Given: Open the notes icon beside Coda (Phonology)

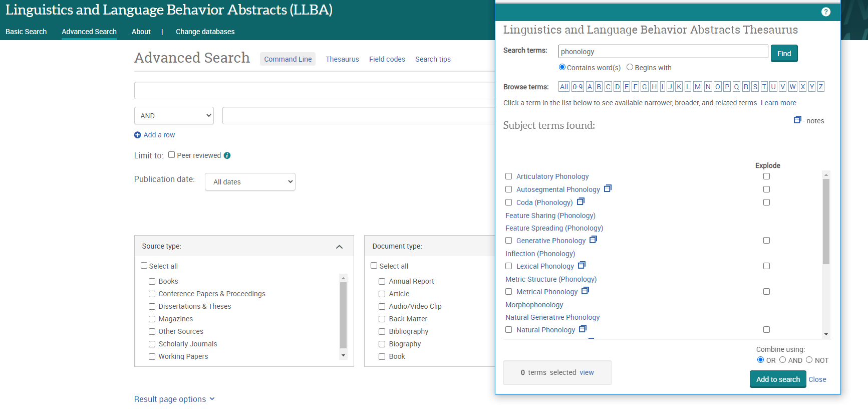Looking at the screenshot, I should [x=581, y=202].
